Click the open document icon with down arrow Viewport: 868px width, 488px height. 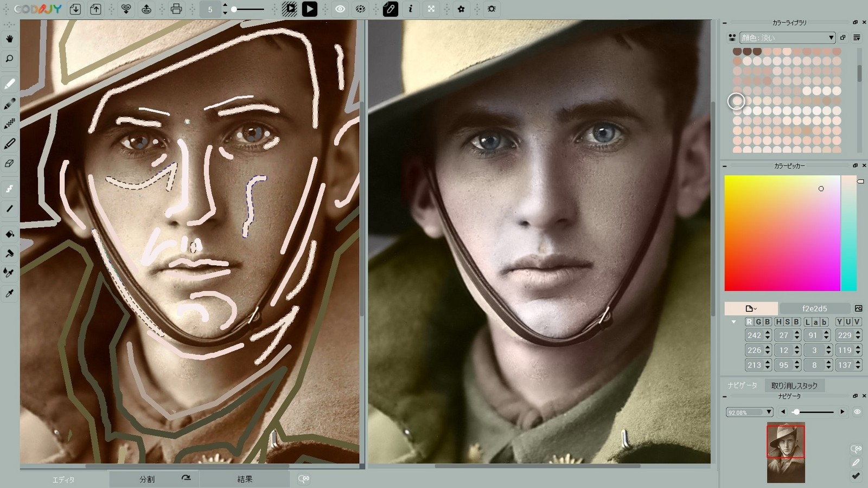click(x=75, y=9)
